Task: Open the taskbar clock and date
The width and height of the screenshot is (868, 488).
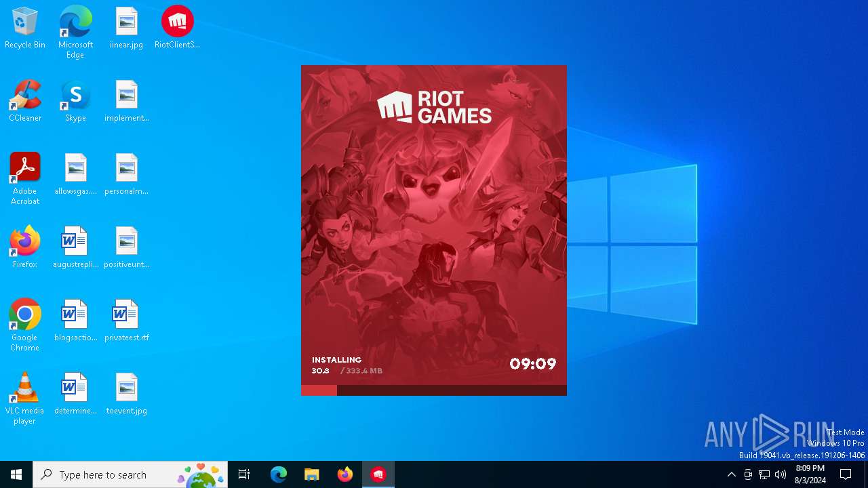Action: tap(810, 474)
